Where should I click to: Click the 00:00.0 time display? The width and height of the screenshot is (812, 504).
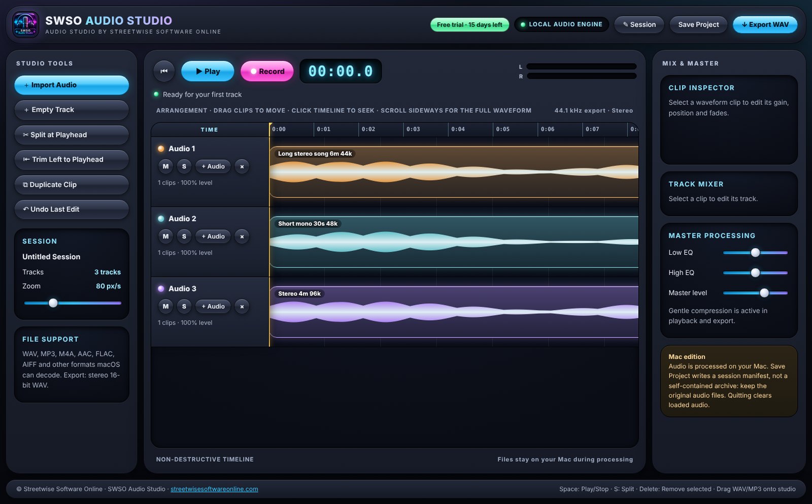coord(341,71)
